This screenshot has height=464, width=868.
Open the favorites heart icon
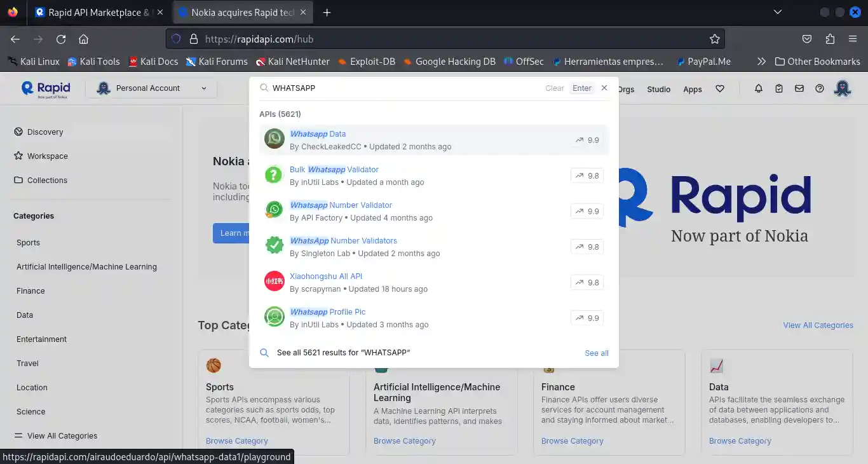point(720,89)
